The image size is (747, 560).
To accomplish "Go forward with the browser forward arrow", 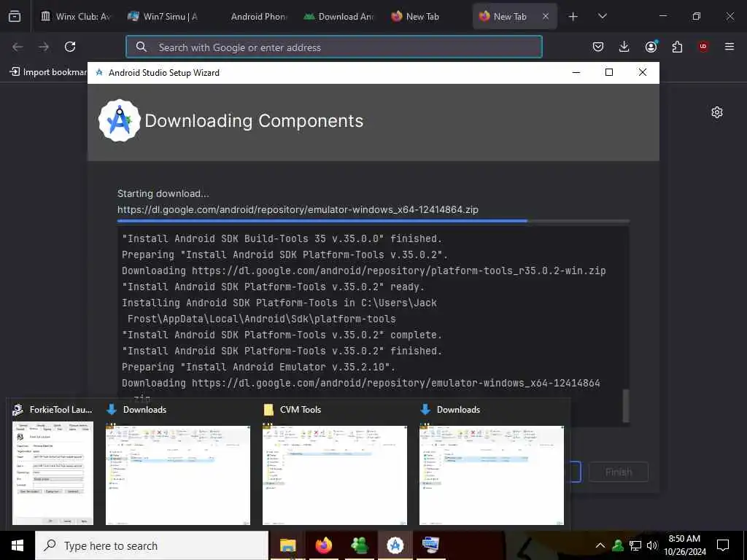I will (44, 47).
